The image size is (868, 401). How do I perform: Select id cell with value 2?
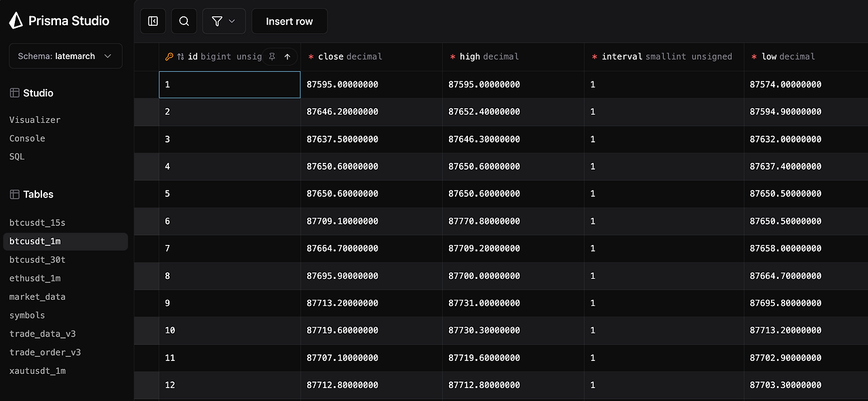[x=230, y=112]
